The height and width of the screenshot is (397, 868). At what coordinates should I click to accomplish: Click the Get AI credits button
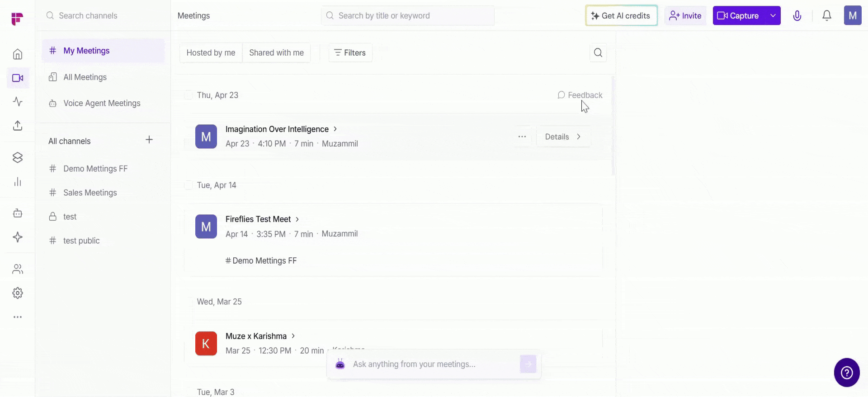621,16
